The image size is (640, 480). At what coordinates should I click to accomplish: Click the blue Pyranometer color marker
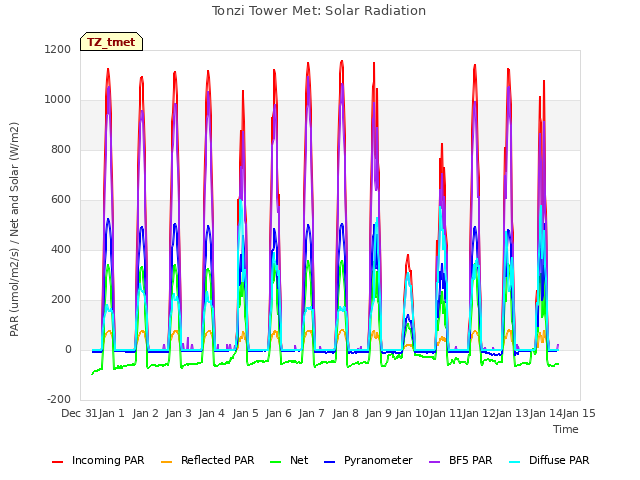tap(329, 462)
